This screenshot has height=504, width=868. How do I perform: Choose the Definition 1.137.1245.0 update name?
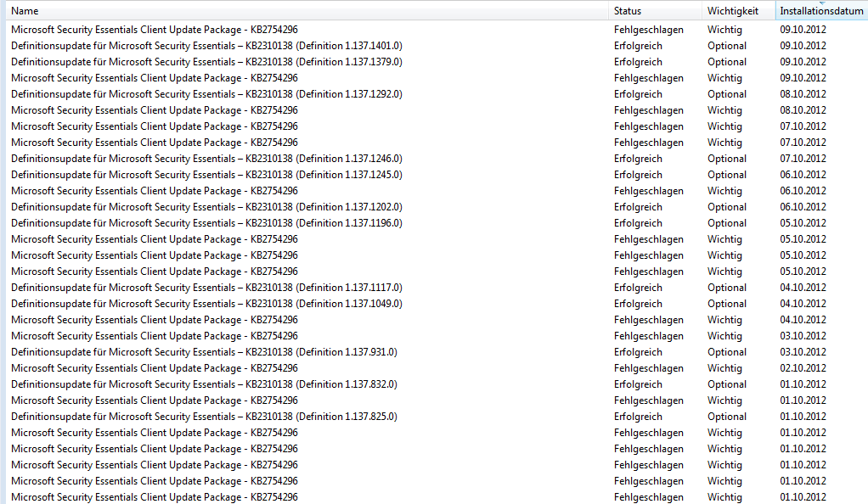206,175
